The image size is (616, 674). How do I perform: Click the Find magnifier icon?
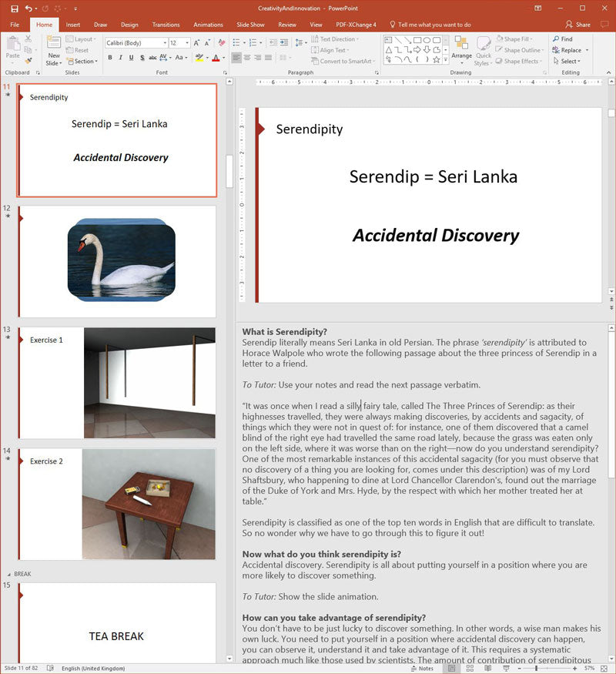556,39
